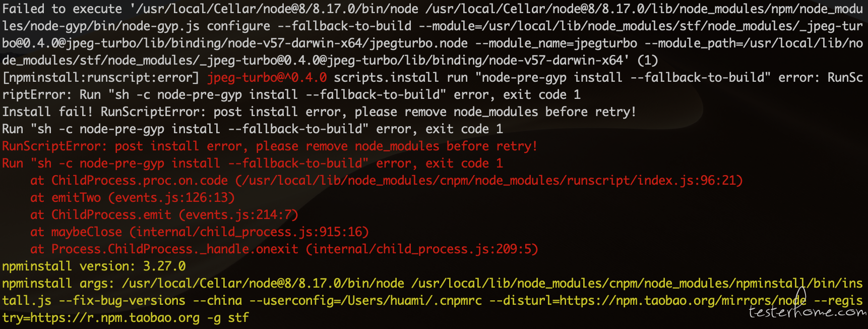Click the 'npminstall args:' label
Screen dimensions: 868x329
(x=58, y=284)
